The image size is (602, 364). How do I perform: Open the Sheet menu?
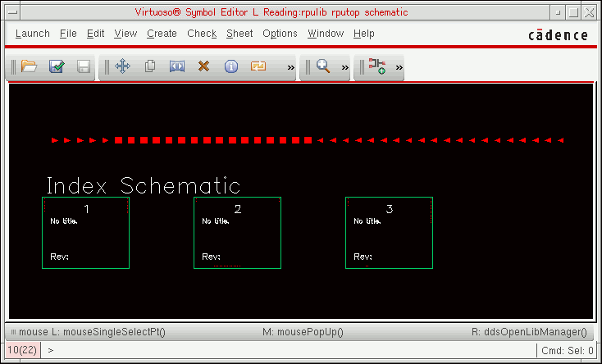239,34
